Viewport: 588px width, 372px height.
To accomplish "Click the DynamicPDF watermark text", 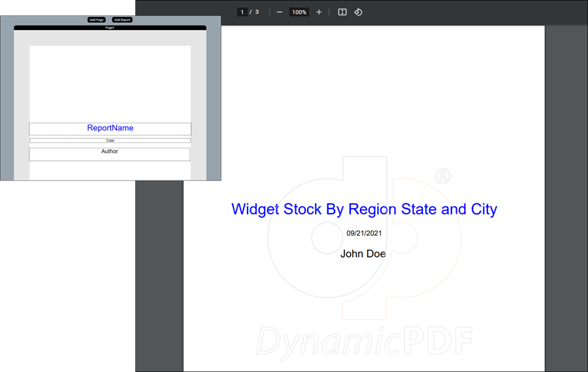I will coord(364,340).
